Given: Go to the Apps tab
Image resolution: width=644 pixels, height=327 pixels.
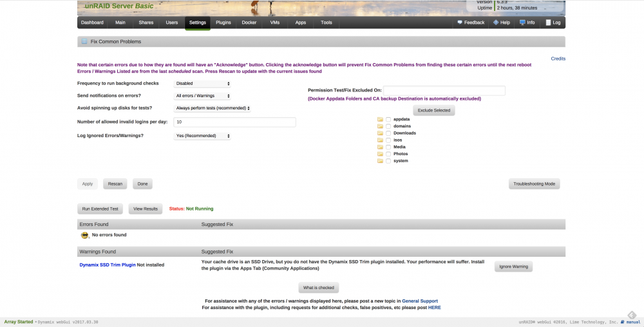Looking at the screenshot, I should click(301, 23).
